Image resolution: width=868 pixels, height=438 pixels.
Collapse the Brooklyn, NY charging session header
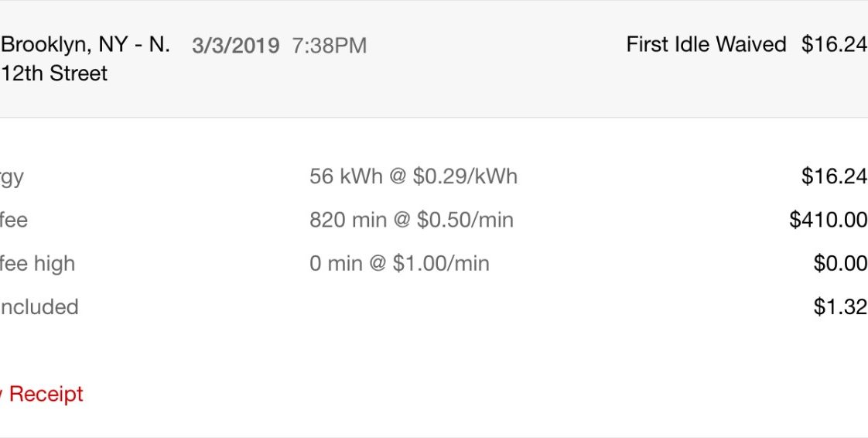click(x=434, y=59)
